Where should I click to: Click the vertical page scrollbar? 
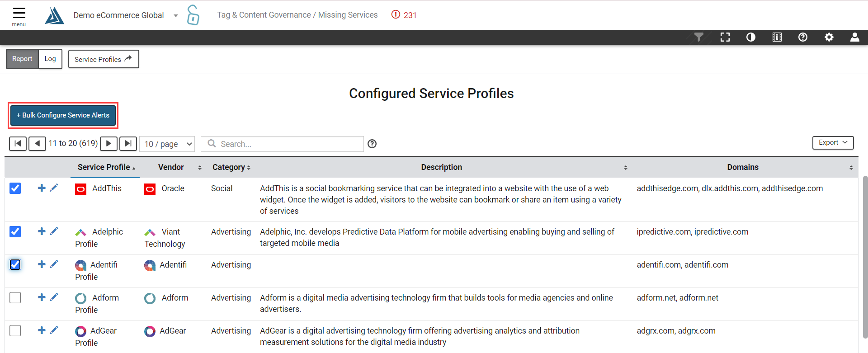(x=865, y=256)
